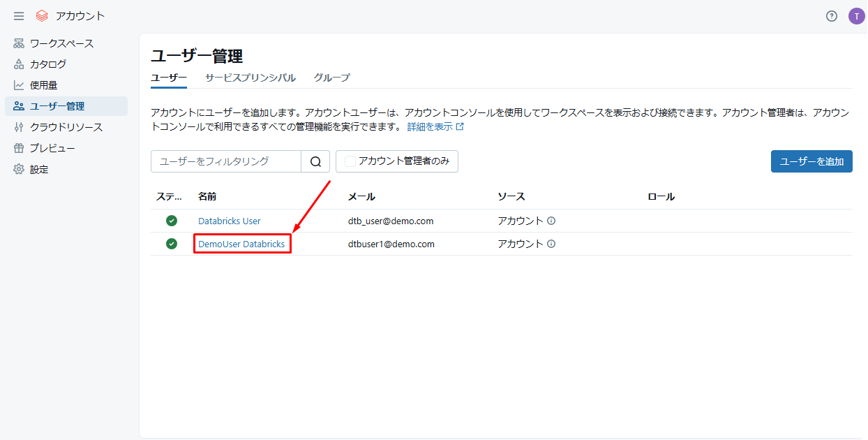Click the search magnifier button
This screenshot has height=440, width=868.
(x=315, y=161)
